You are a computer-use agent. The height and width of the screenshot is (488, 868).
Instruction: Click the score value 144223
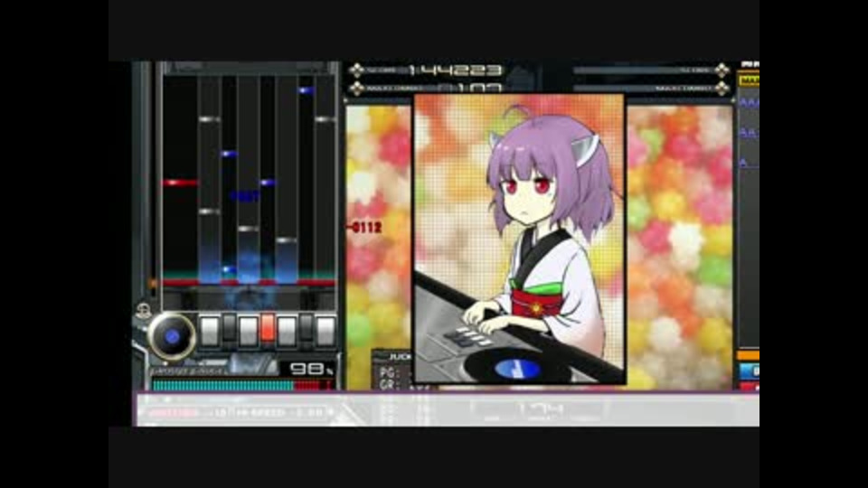click(x=456, y=70)
